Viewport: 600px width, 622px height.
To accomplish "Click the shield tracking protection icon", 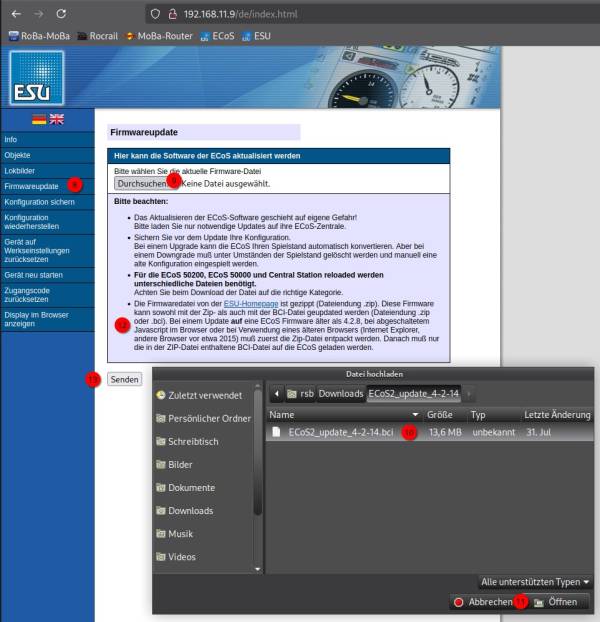I will 155,14.
